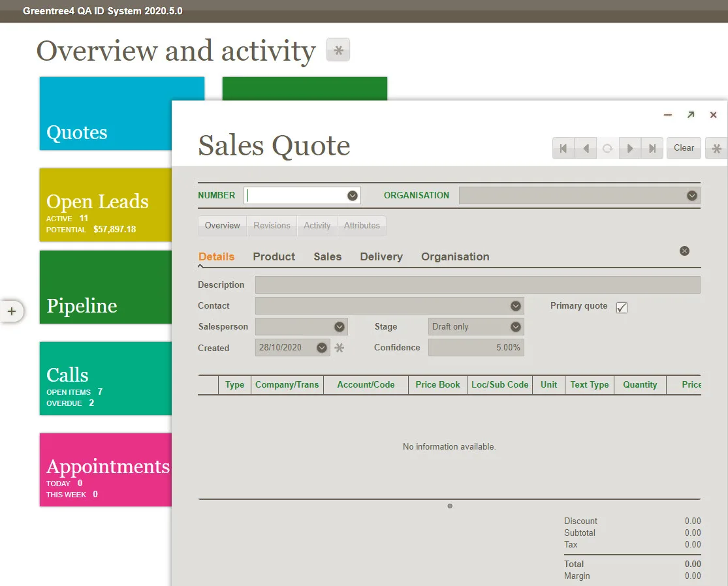Open the Created date picker
This screenshot has width=728, height=586.
(321, 347)
